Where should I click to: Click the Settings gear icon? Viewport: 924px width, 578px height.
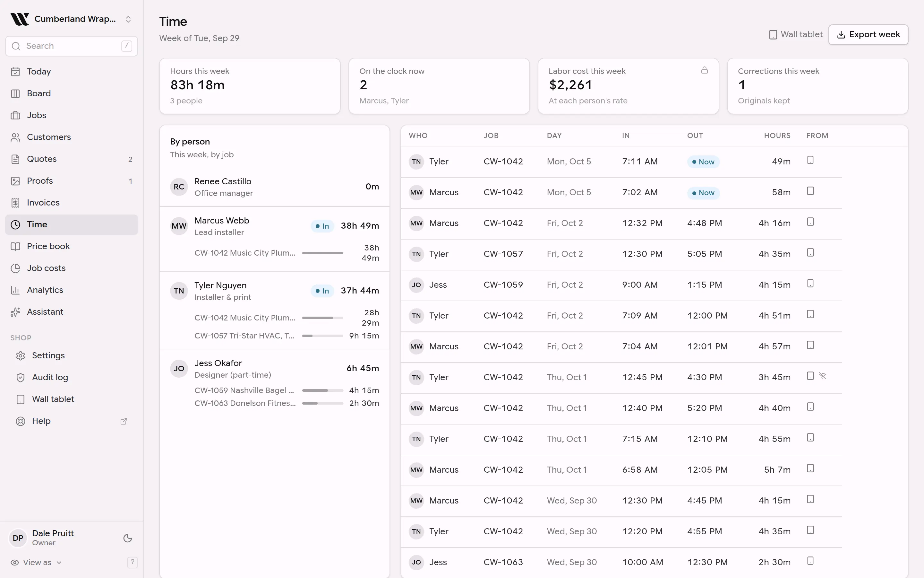pos(21,355)
